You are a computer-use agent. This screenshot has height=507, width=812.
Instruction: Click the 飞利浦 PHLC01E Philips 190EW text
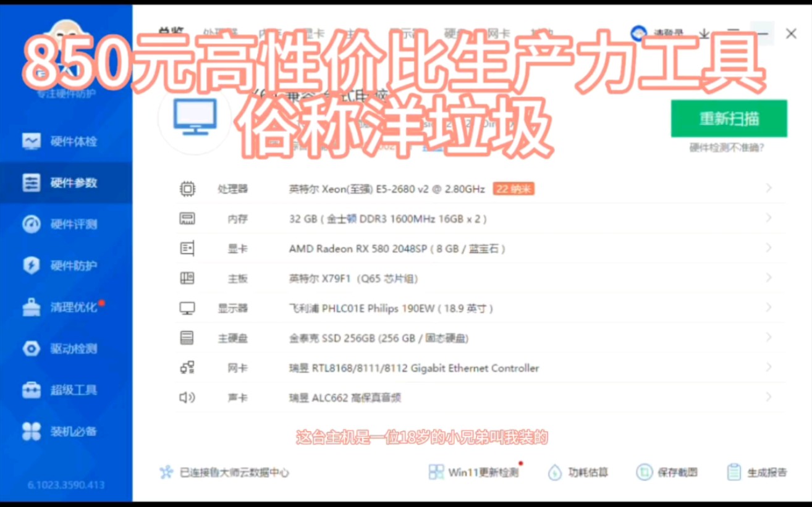tap(391, 308)
